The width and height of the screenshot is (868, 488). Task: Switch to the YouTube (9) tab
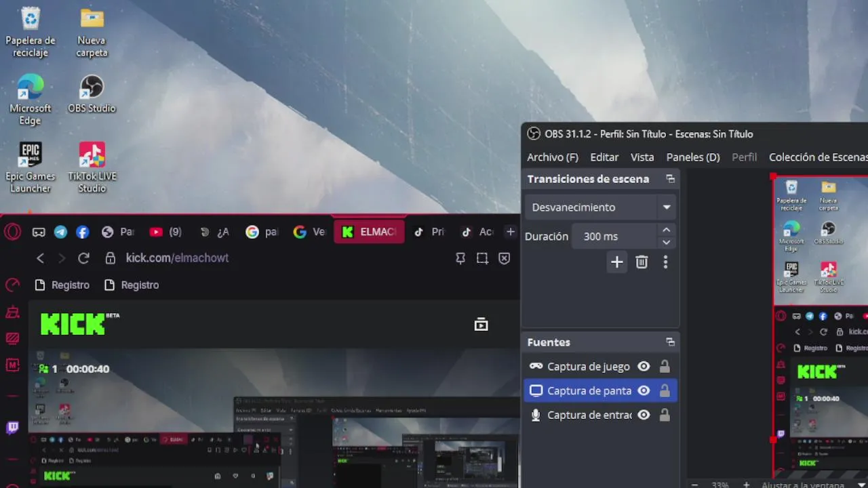[165, 232]
